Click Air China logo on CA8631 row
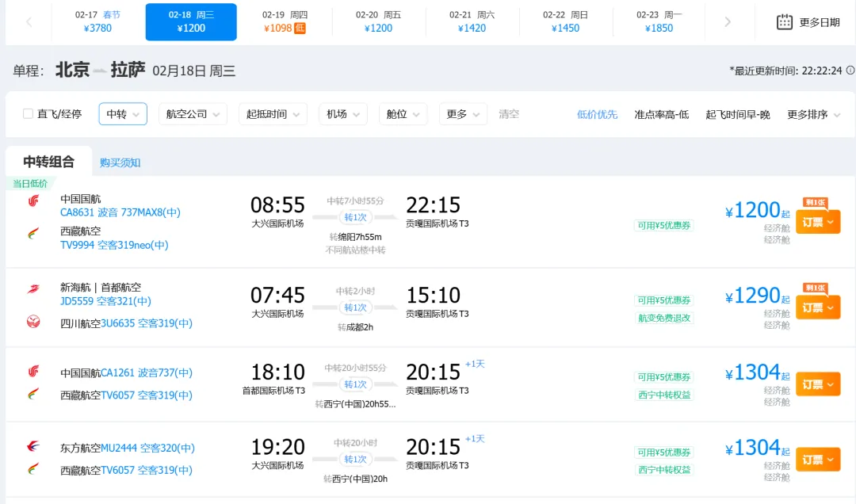 (x=33, y=200)
